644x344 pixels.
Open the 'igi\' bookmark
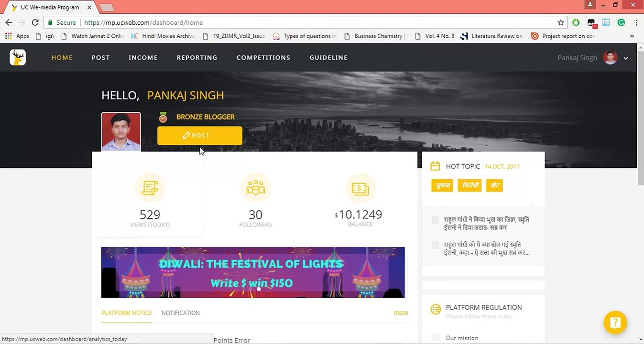click(45, 36)
